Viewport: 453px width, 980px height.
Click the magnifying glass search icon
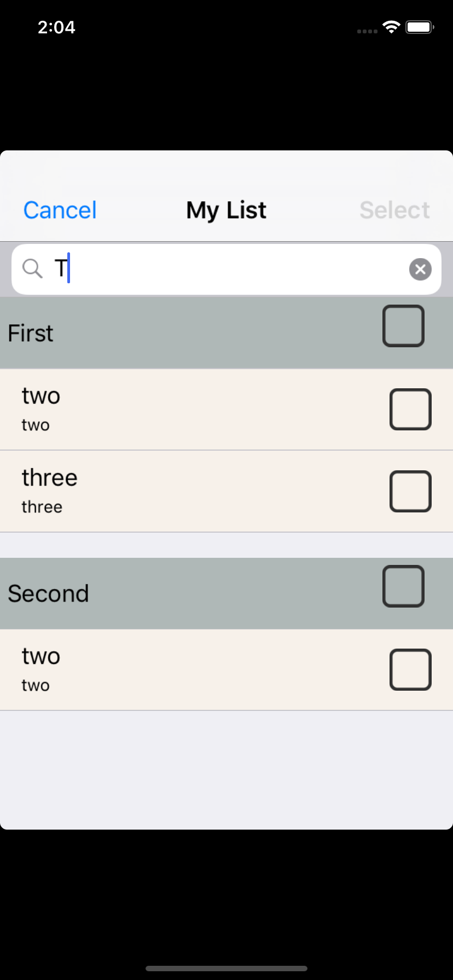tap(32, 269)
